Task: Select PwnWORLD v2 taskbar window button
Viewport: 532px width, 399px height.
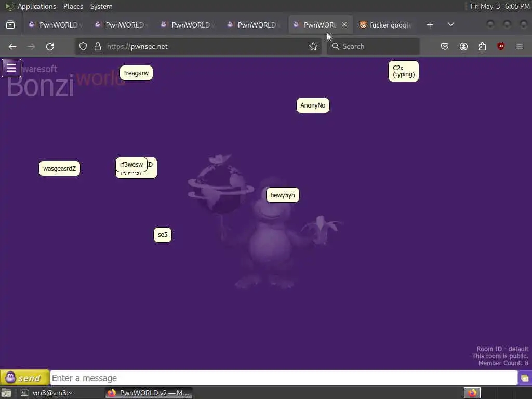Action: pos(149,393)
